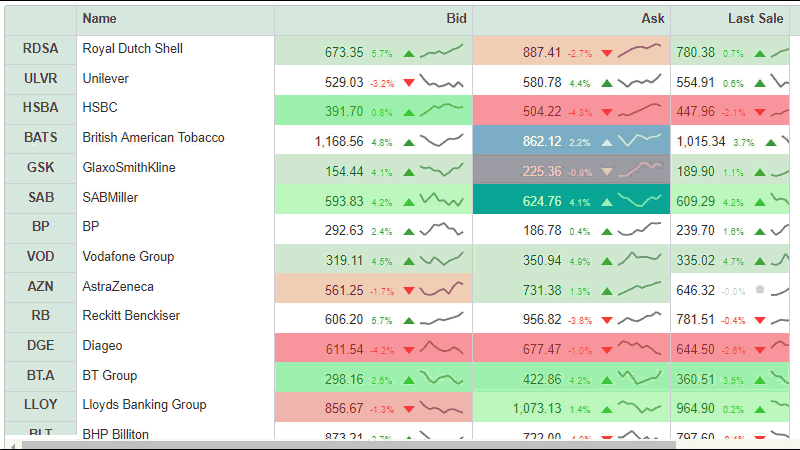Screen dimensions: 800x450
Task: Click the red down arrow in Diageo Bid cell
Action: click(408, 350)
